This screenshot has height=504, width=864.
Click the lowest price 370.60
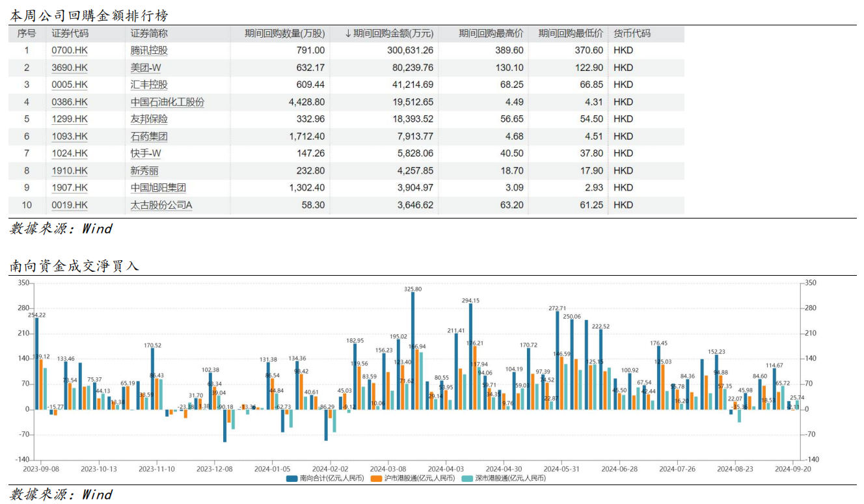coord(589,50)
